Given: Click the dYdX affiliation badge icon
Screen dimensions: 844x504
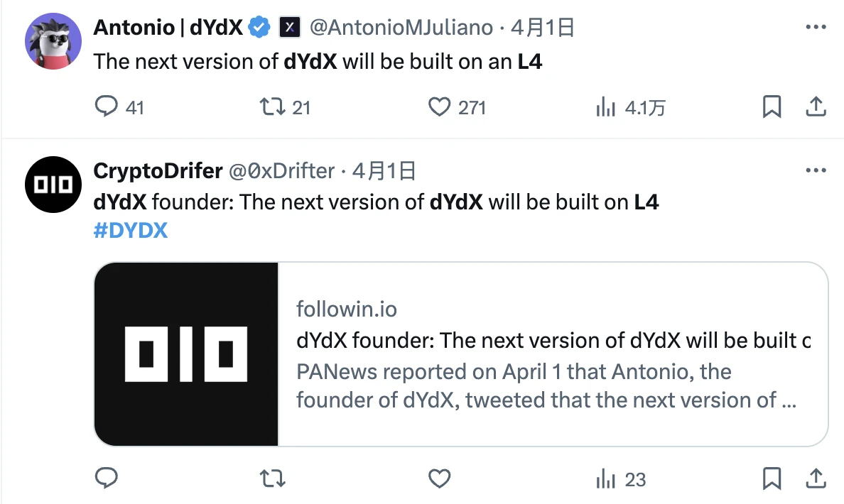Looking at the screenshot, I should [x=289, y=28].
